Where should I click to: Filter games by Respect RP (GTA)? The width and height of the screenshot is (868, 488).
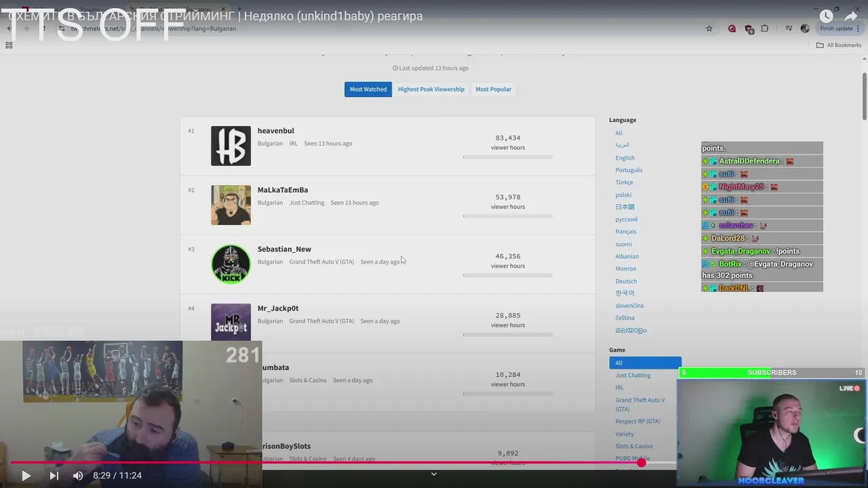(x=637, y=422)
